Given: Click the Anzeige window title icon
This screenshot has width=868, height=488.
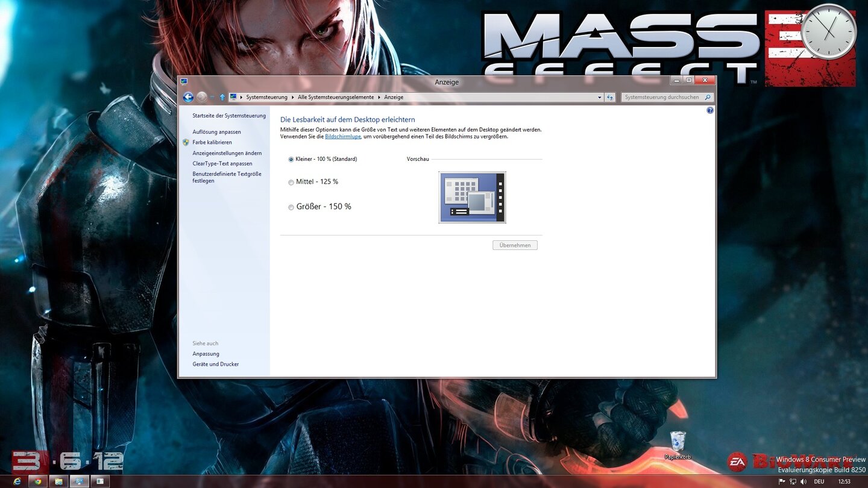Looking at the screenshot, I should [184, 81].
